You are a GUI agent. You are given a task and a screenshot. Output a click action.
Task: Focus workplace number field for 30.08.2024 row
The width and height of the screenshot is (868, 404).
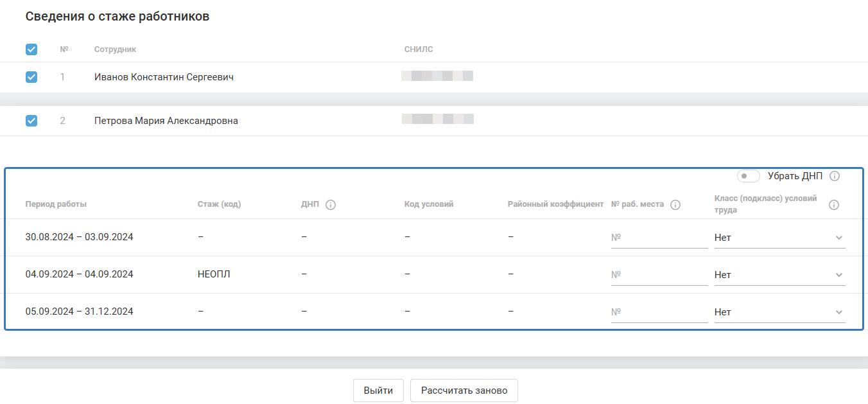click(x=659, y=238)
